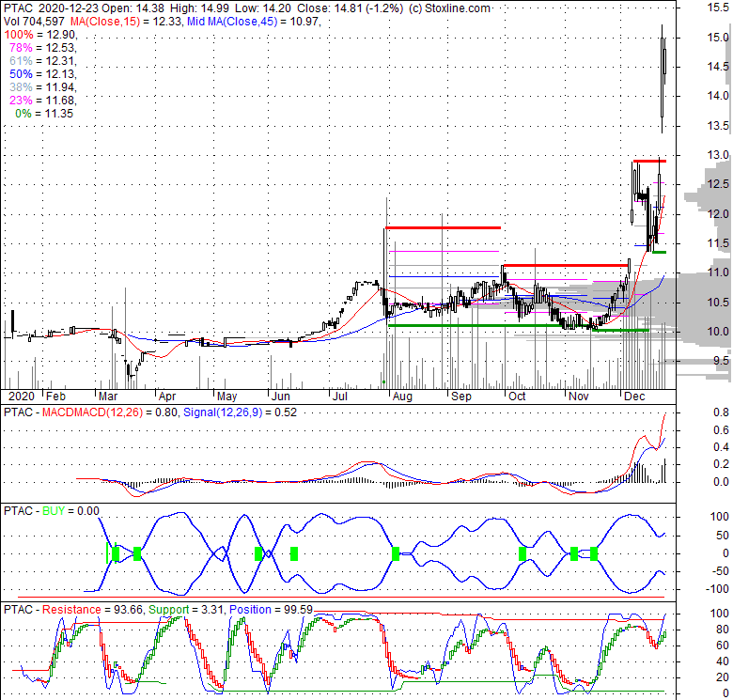Click the Jun label on time axis
This screenshot has width=733, height=700.
point(280,397)
